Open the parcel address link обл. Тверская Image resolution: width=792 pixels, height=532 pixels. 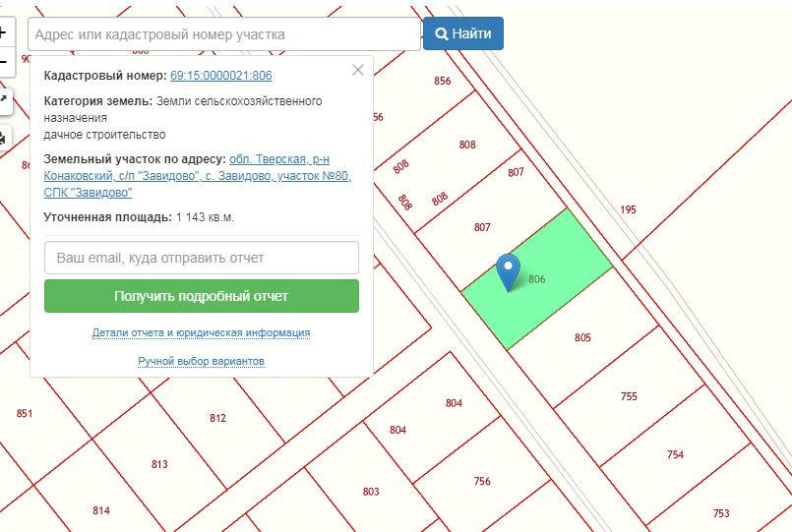(197, 176)
